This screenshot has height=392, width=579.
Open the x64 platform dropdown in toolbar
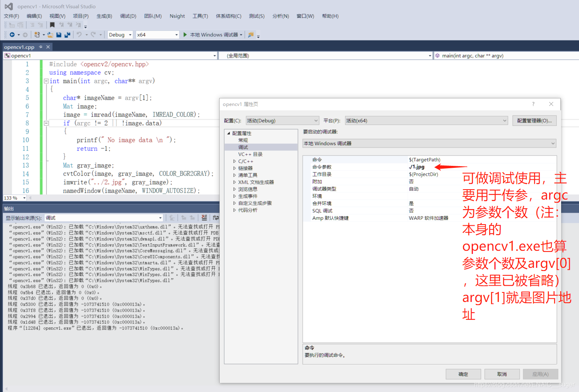click(x=158, y=35)
